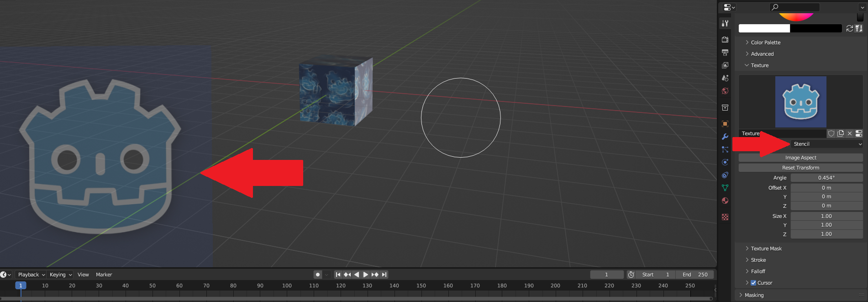Open the Physics properties tab
868x302 pixels.
(725, 162)
